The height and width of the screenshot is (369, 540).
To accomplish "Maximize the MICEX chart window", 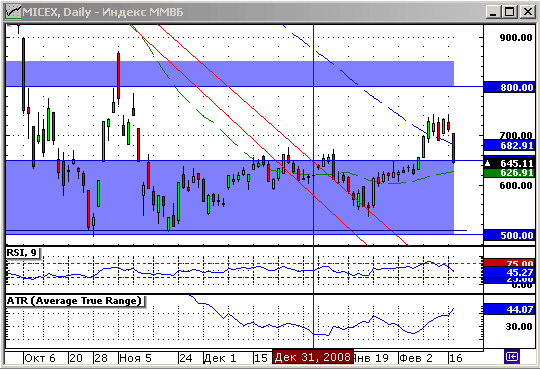I will point(510,12).
